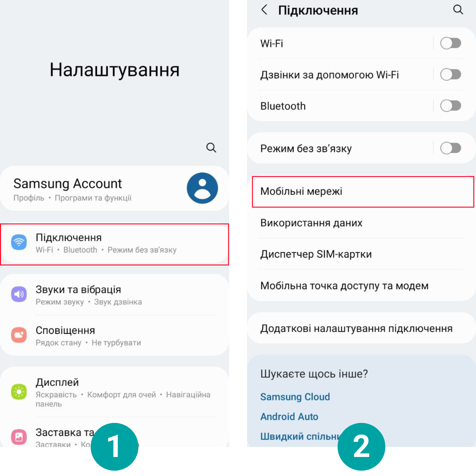Turn on the Wi-Fi switch
Image resolution: width=476 pixels, height=476 pixels.
451,43
